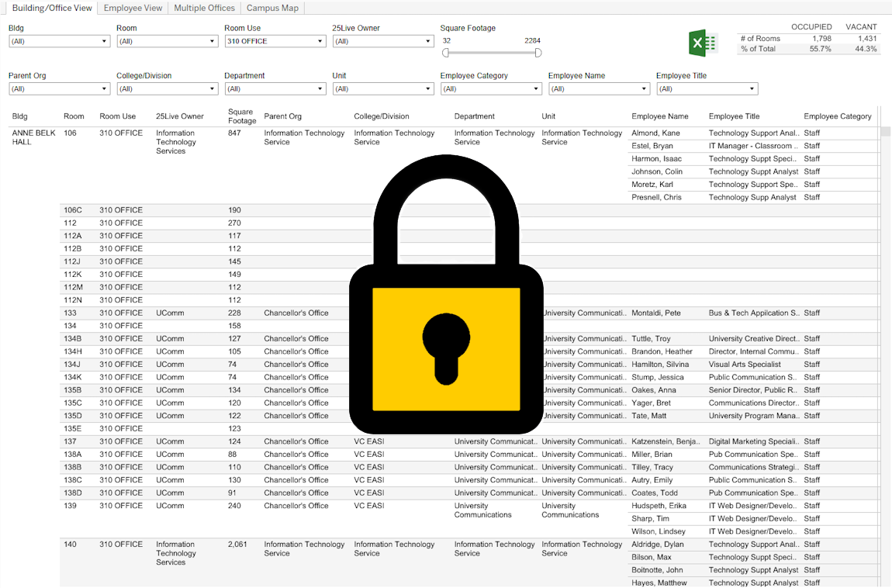Expand the Room filter dropdown

[168, 42]
